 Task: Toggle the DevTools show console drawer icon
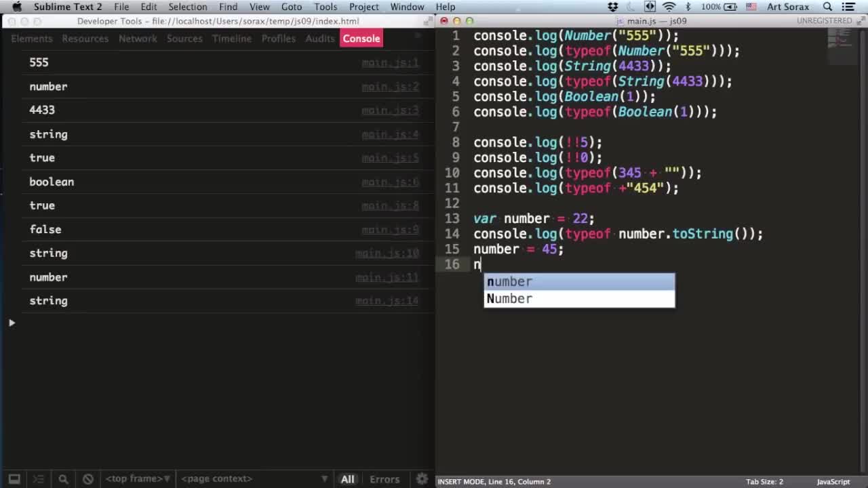pyautogui.click(x=39, y=479)
